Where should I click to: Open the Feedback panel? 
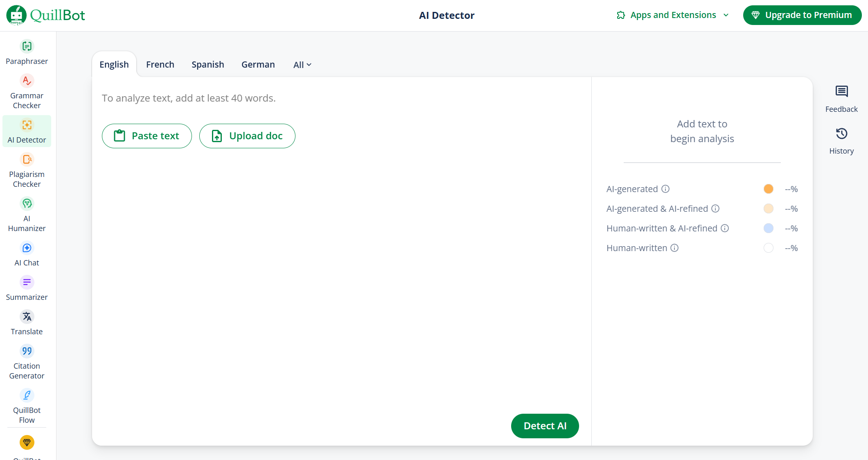(841, 99)
